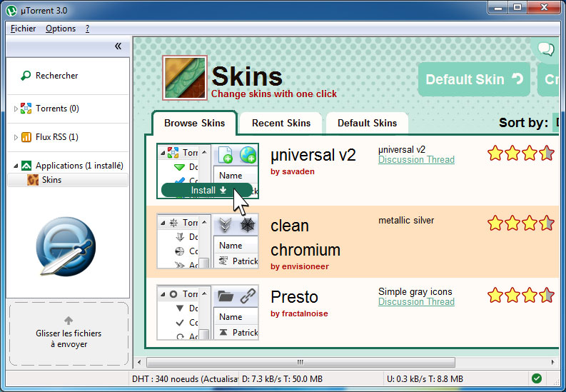Screen dimensions: 566x392
Task: Click the horizontal scrollbar thumb
Action: click(300, 362)
